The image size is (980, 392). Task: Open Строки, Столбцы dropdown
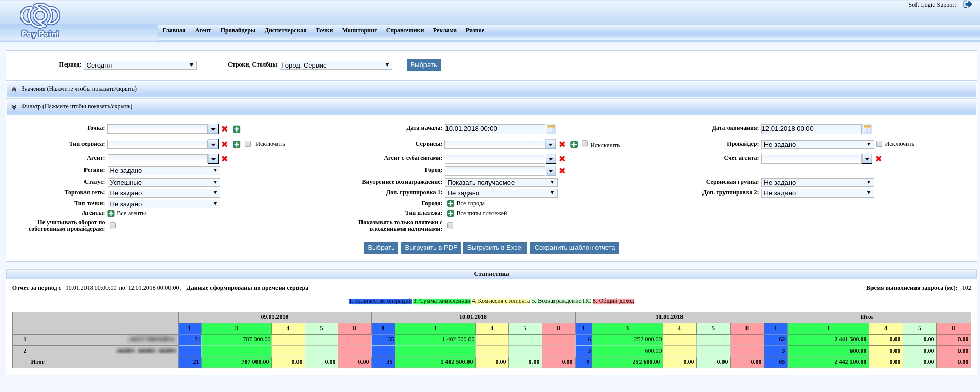tap(336, 65)
